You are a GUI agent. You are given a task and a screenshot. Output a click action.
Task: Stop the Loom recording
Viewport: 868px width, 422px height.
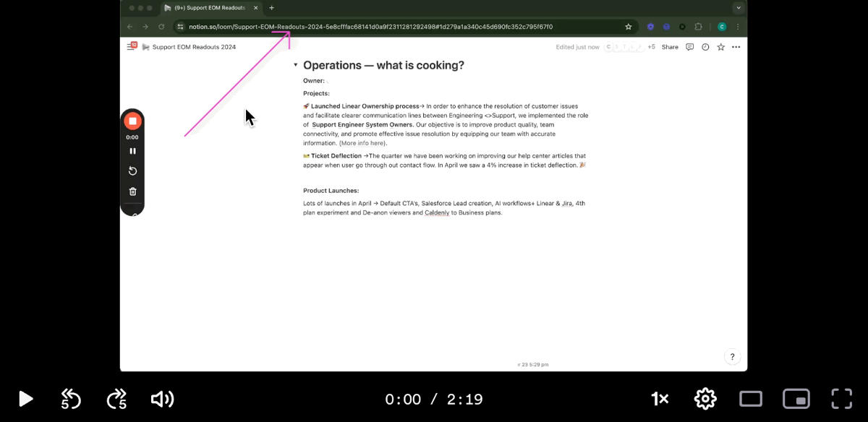[x=132, y=121]
